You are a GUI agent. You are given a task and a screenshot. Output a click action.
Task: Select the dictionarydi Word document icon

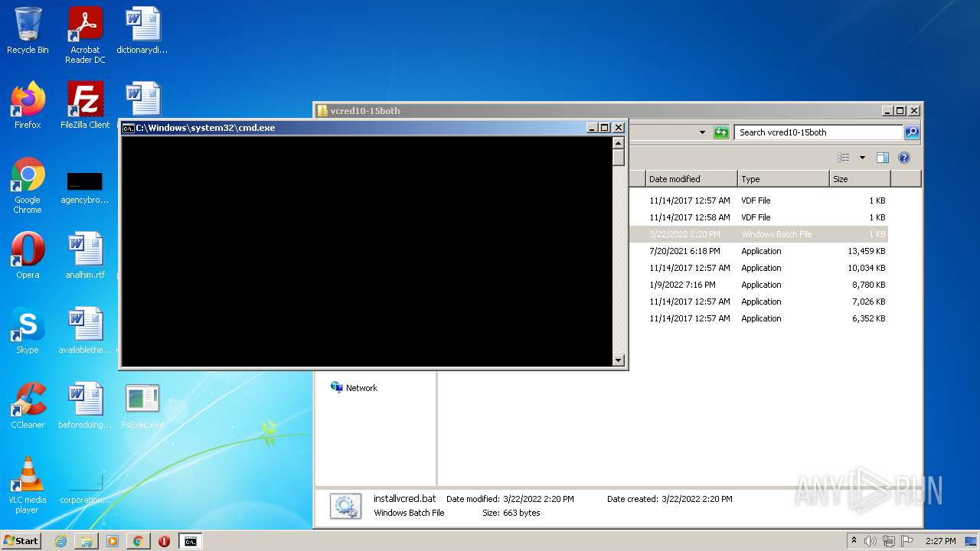(x=142, y=31)
